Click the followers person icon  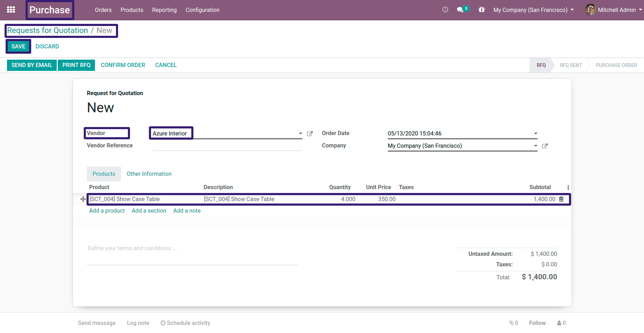tap(559, 323)
